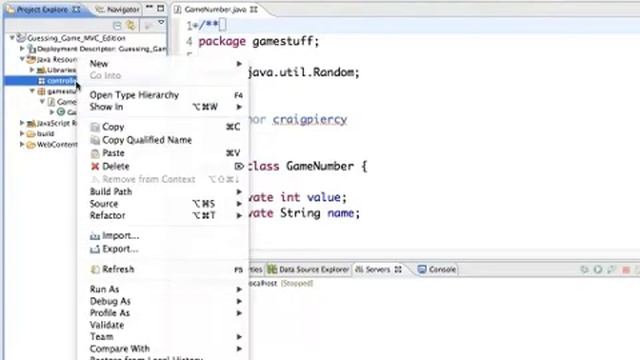Click the craigpiercy author name in the editor
Screen dimensions: 640x360
[310, 119]
